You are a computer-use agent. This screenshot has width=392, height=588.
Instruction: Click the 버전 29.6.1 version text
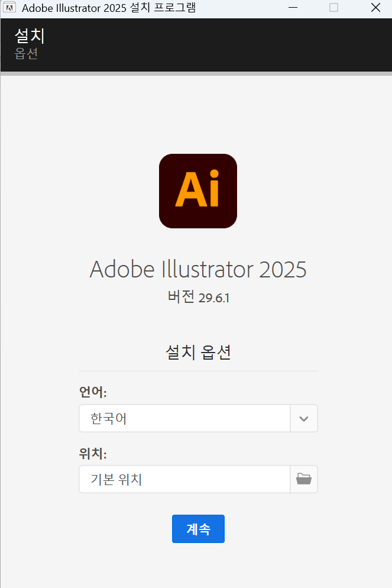point(198,297)
